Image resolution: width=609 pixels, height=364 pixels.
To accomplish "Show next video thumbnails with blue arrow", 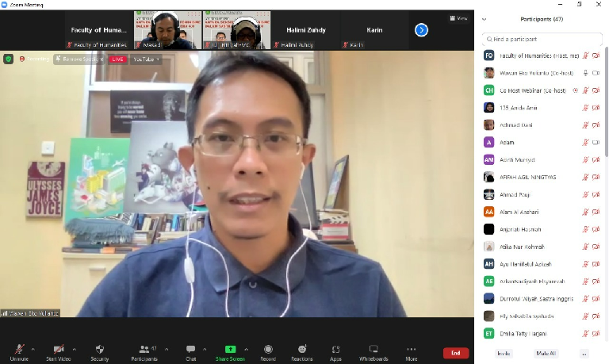I will [x=421, y=30].
